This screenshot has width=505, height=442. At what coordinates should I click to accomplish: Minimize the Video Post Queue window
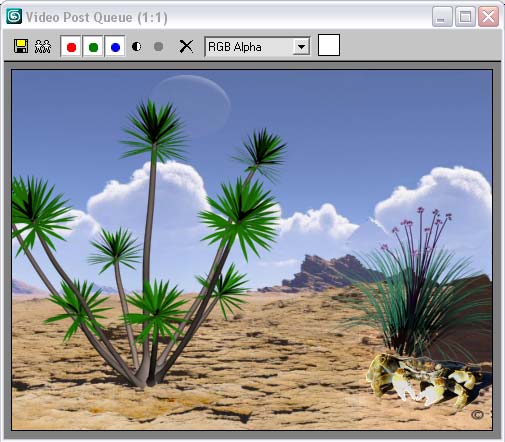[442, 17]
